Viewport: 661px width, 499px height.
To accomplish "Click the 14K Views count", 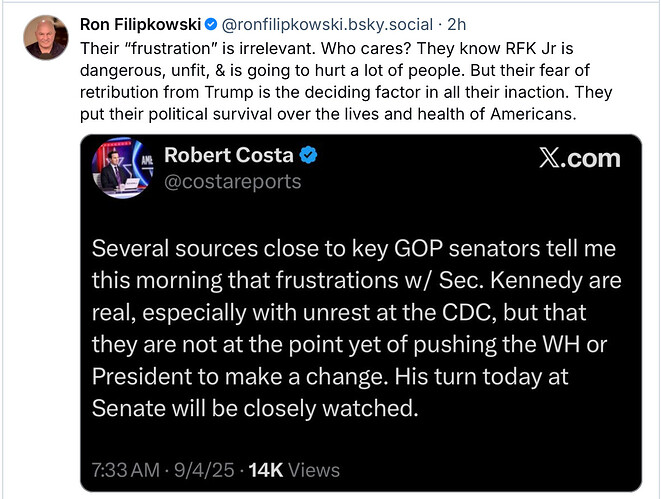I will coord(294,470).
